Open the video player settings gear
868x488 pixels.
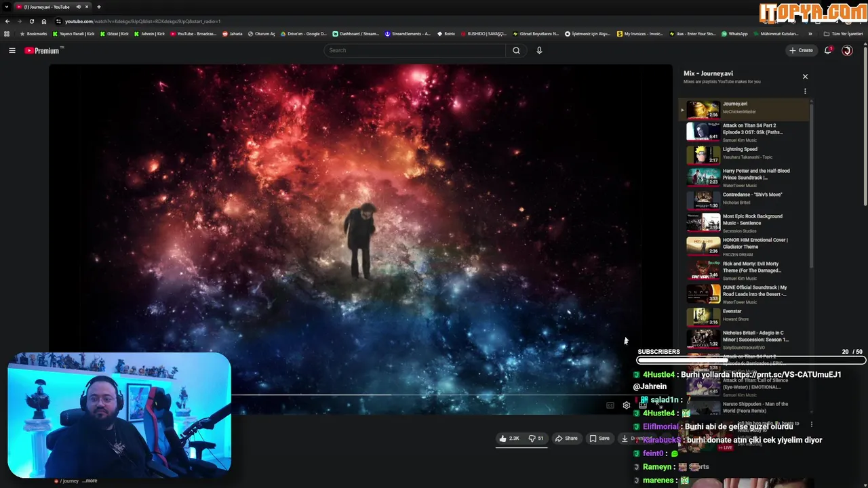click(627, 405)
